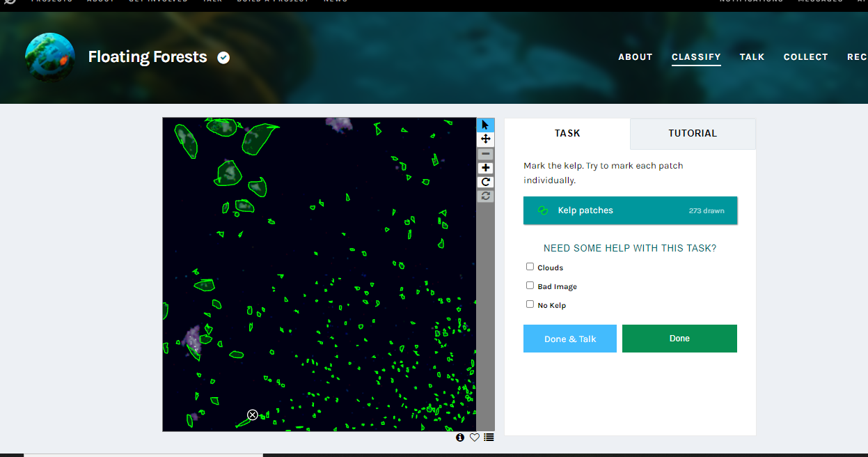Add subject to a collection list icon
Viewport: 868px width, 457px height.
coord(489,437)
